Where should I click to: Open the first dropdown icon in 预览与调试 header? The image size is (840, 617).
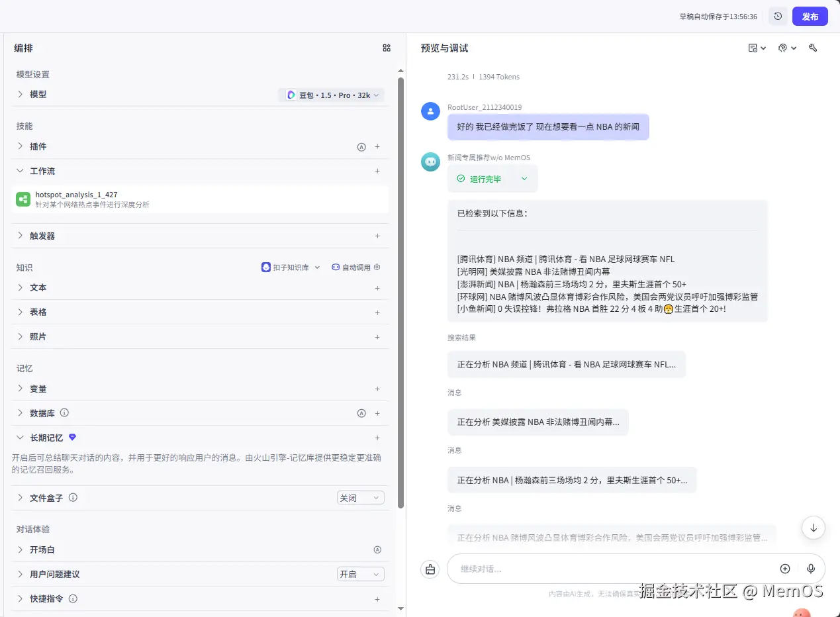click(x=757, y=48)
